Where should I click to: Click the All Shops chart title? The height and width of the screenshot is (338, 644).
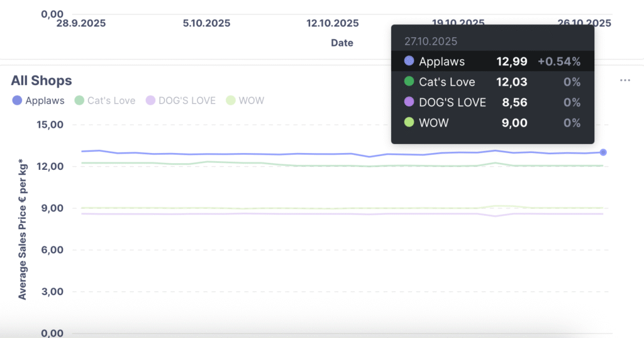point(42,81)
